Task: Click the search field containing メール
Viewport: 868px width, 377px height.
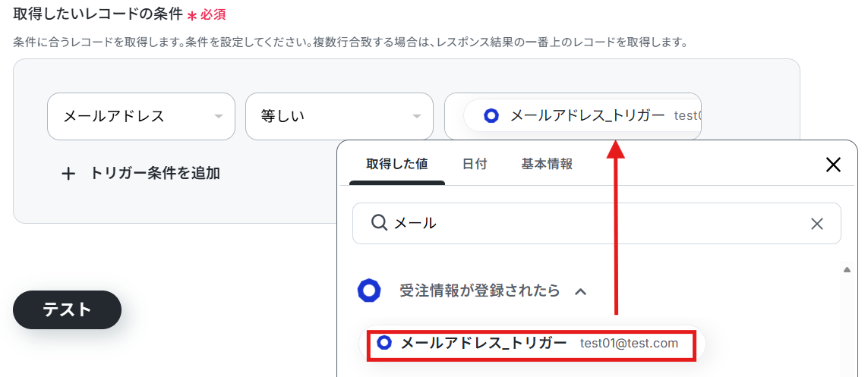Action: 597,223
